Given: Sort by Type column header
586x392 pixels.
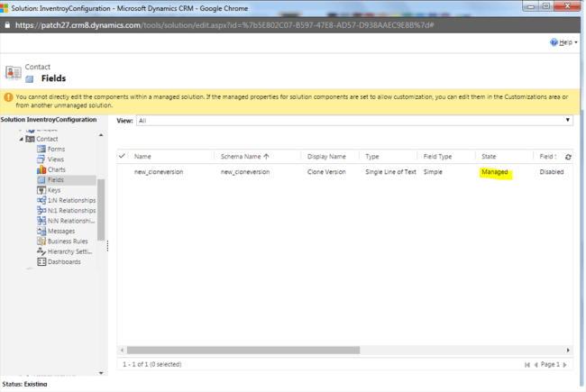Looking at the screenshot, I should (x=371, y=157).
